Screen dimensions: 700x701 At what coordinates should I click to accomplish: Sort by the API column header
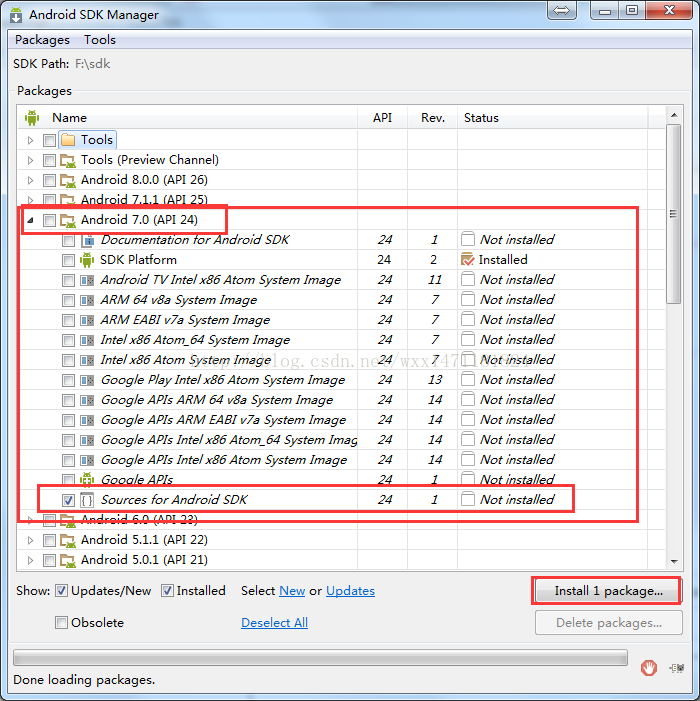(x=382, y=118)
